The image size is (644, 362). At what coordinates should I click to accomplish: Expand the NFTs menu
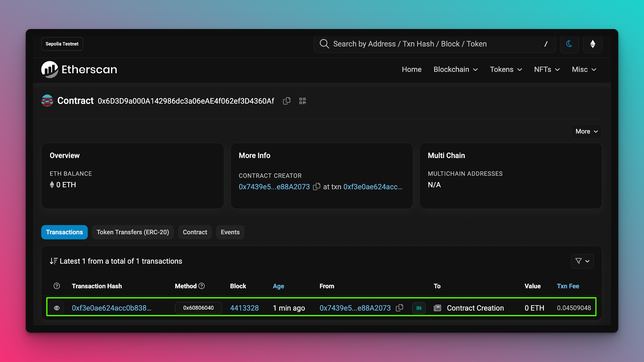click(547, 69)
